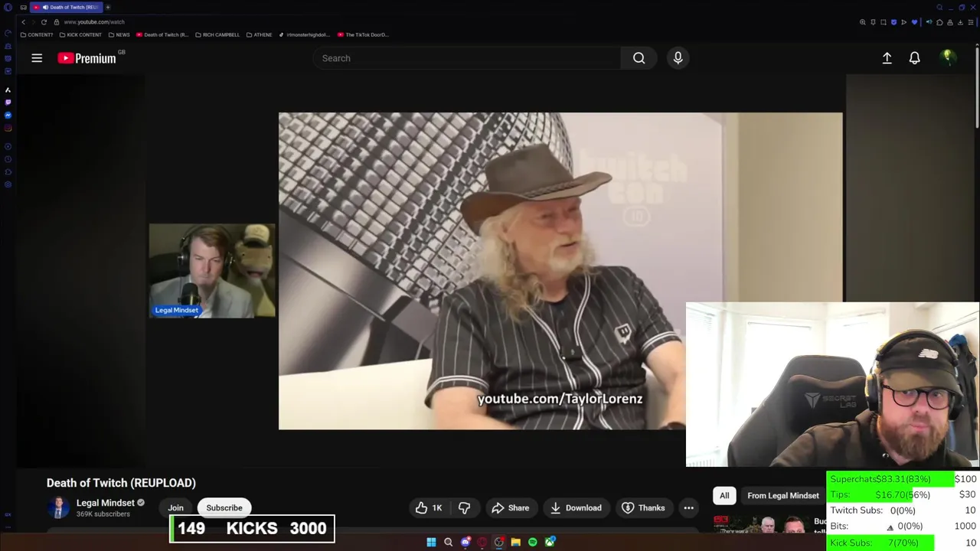Viewport: 980px width, 551px height.
Task: Select 'From Legal Mindset' filter chip
Action: click(x=782, y=495)
